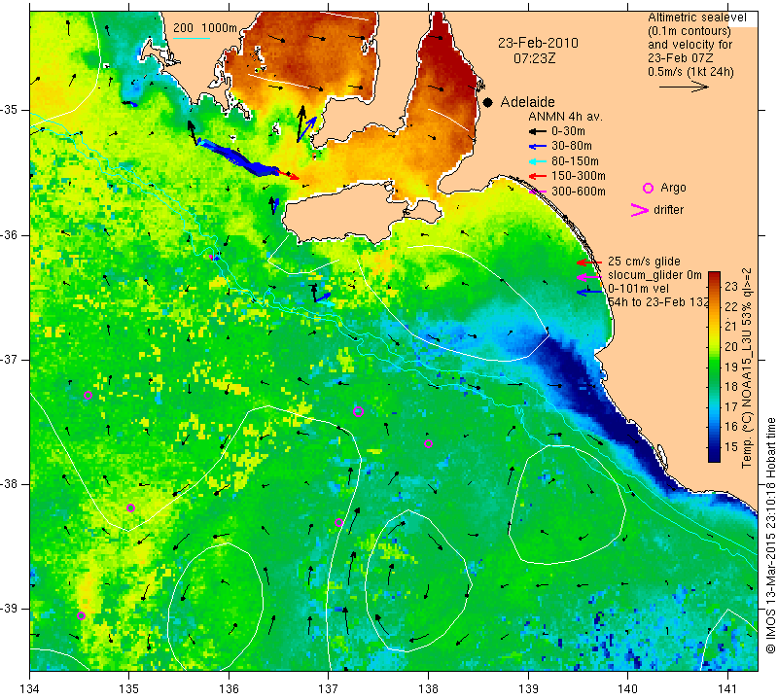This screenshot has width=778, height=700.
Task: Click the magenta 300-600m legend arrow
Action: [538, 192]
